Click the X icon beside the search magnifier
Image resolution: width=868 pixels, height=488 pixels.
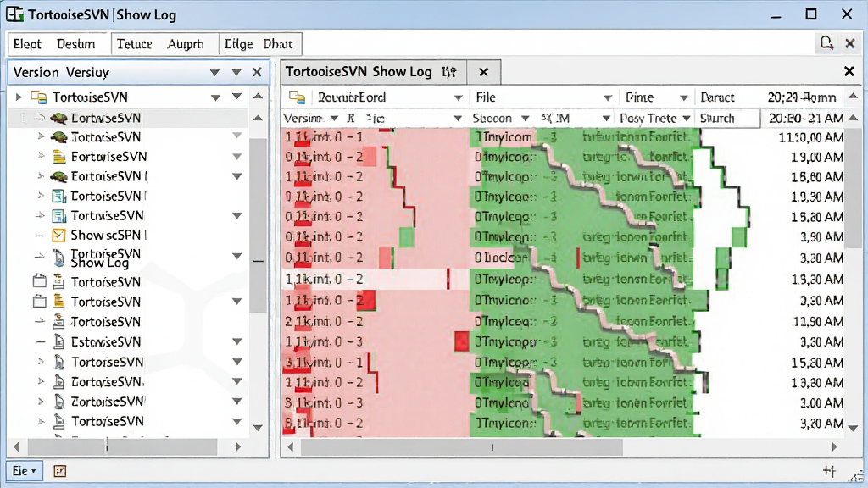(x=850, y=44)
